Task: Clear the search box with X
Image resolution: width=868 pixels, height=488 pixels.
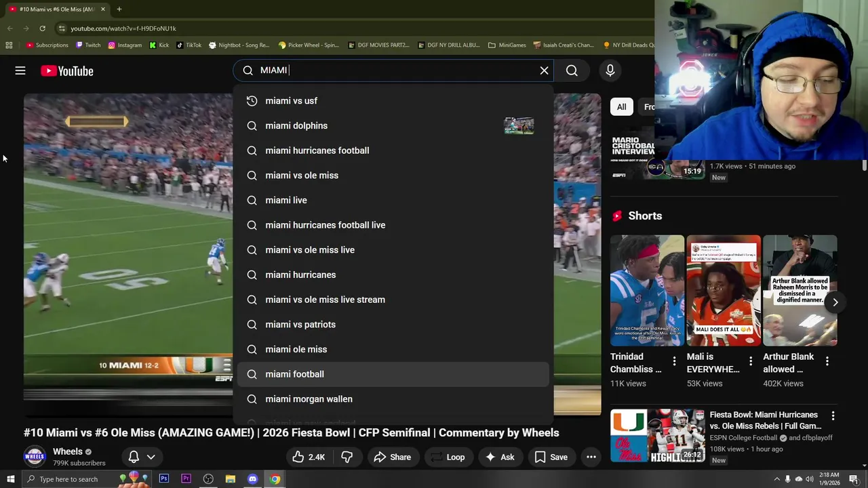Action: pos(544,70)
